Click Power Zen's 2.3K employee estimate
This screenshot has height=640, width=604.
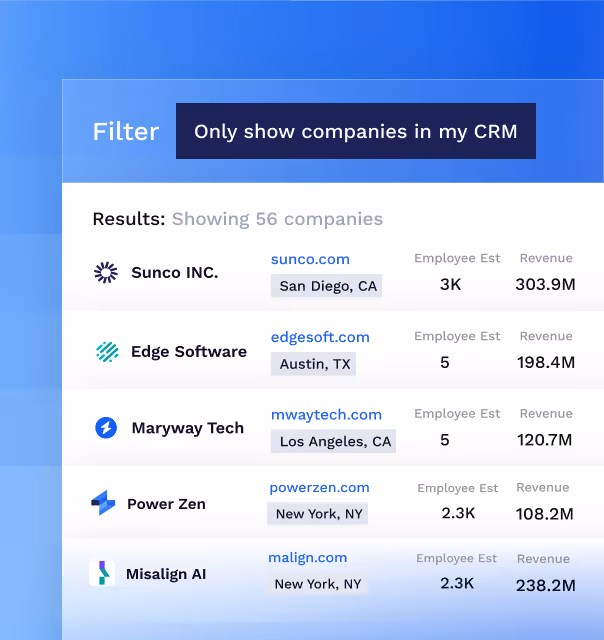pyautogui.click(x=458, y=513)
